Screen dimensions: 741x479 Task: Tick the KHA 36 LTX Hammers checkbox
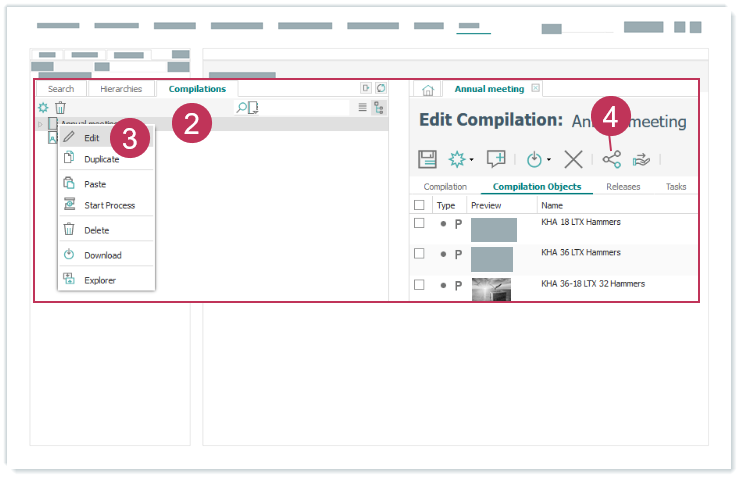419,254
